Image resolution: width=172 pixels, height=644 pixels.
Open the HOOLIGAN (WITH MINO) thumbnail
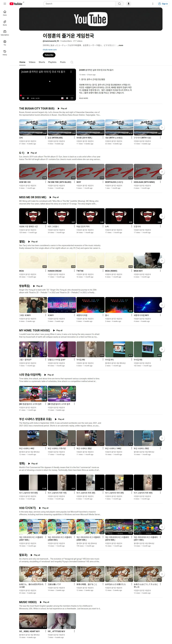(x=148, y=172)
